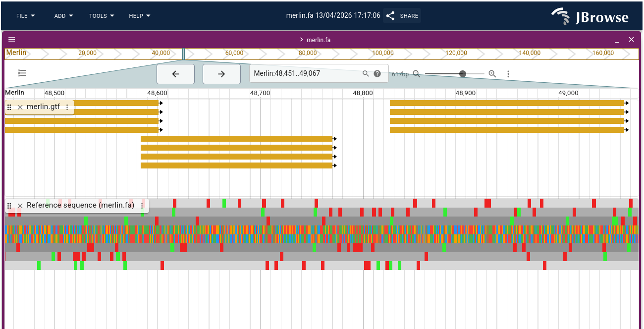Open the FILE menu
The height and width of the screenshot is (329, 644).
click(25, 15)
